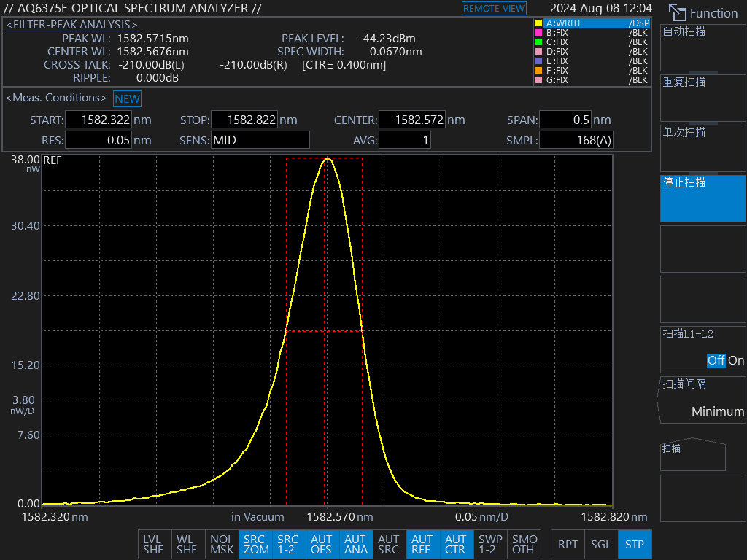Click the AUT REF auto reference button
Viewport: 747px width, 560px height.
click(x=422, y=544)
